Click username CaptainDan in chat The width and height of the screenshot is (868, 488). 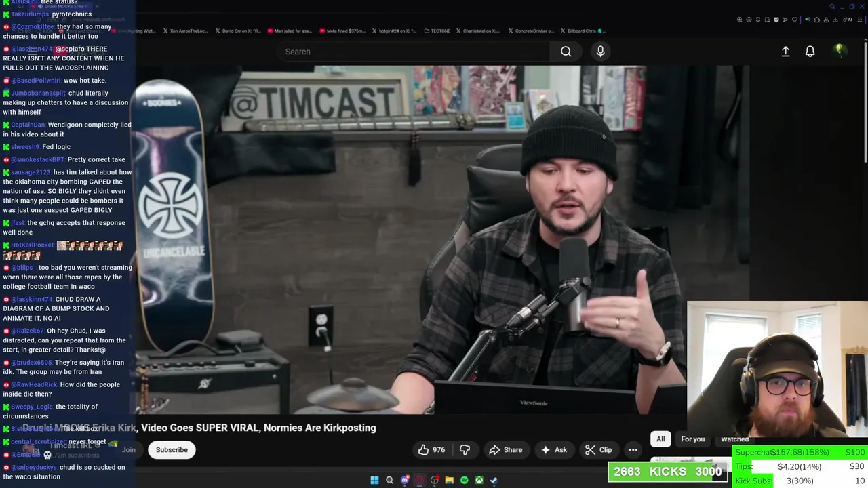pyautogui.click(x=28, y=125)
